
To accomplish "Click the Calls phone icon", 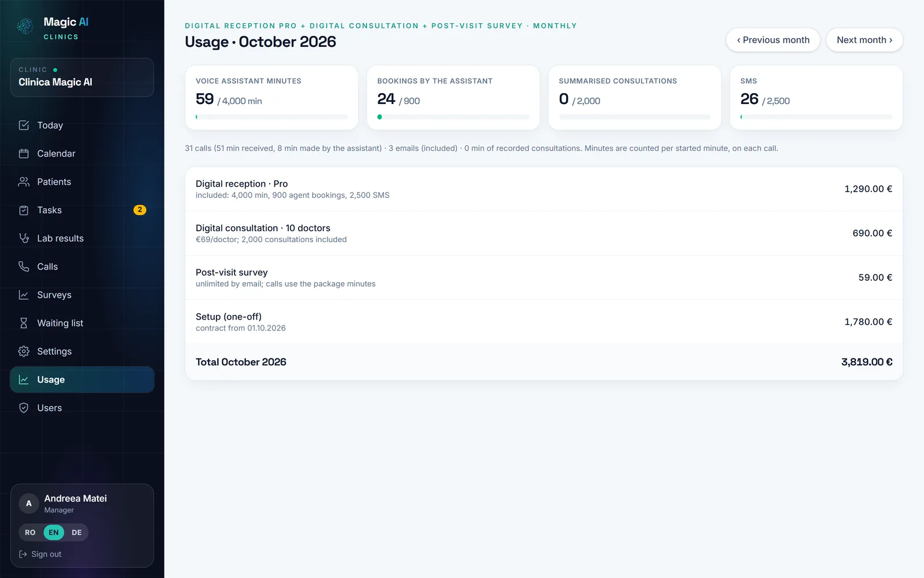I will tap(24, 266).
